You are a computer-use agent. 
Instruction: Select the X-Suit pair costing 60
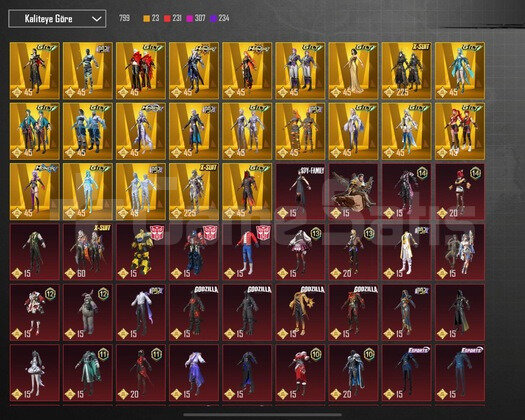pos(88,252)
